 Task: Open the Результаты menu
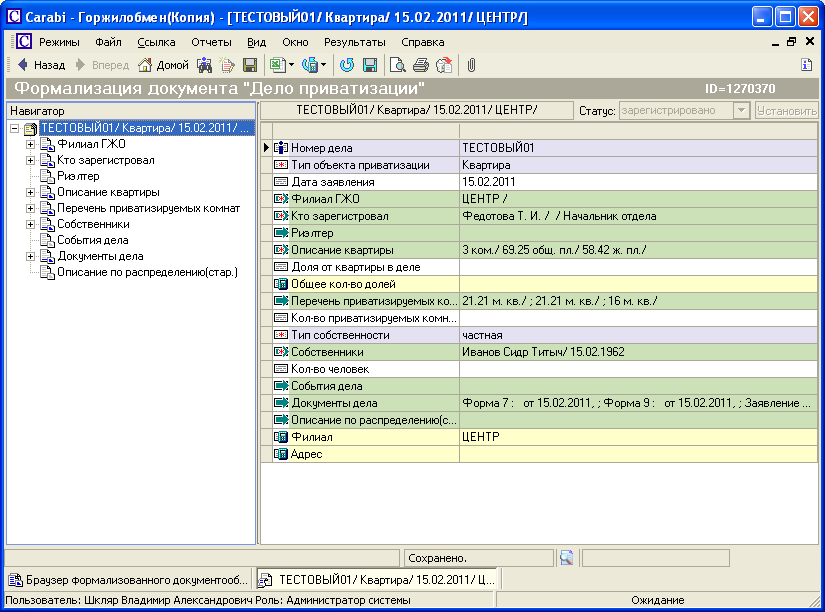click(354, 42)
